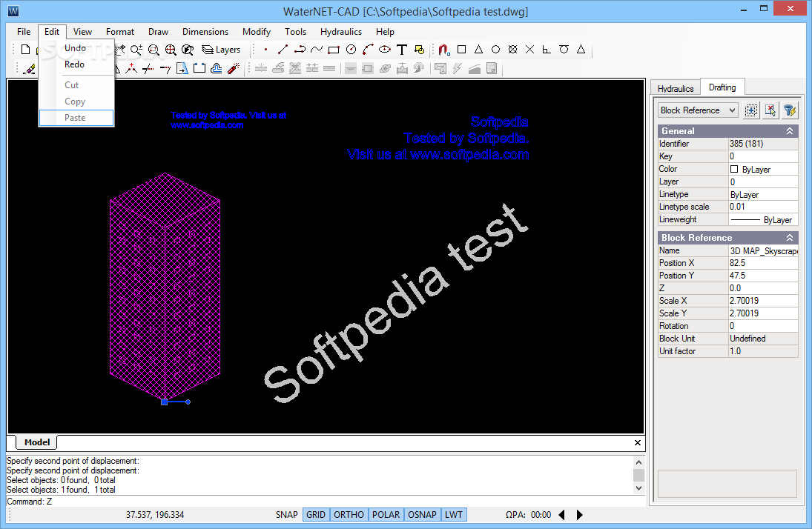812x529 pixels.
Task: Click the Offset tool icon
Action: [x=217, y=68]
